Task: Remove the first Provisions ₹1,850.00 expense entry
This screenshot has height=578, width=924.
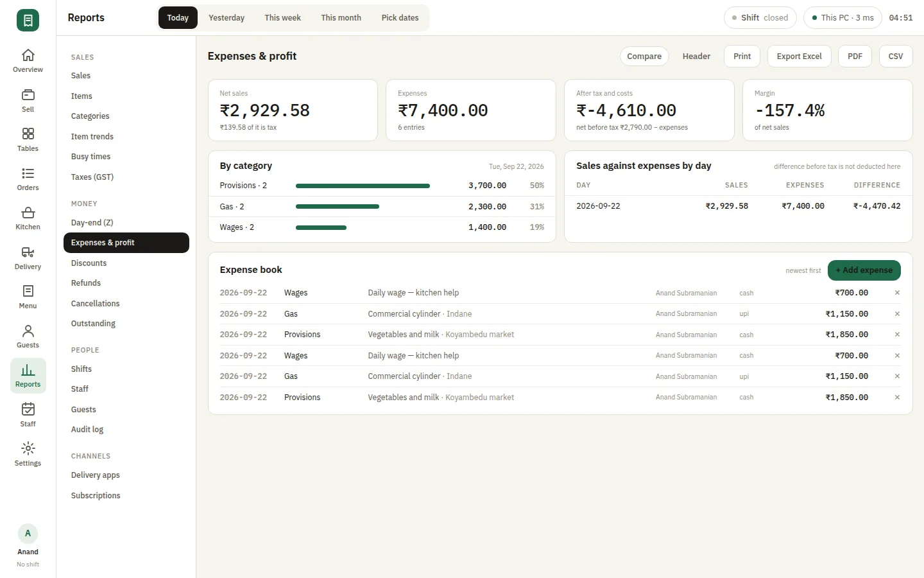Action: (x=897, y=335)
